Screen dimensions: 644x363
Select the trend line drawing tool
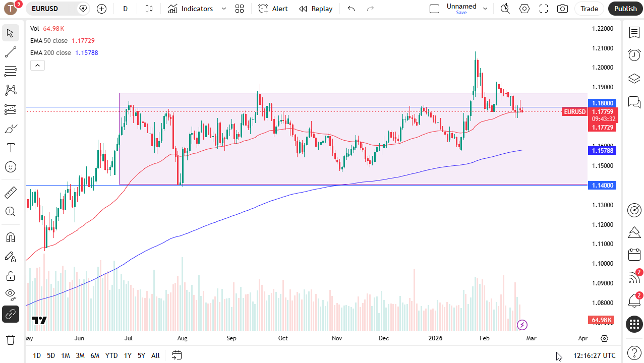tap(10, 52)
